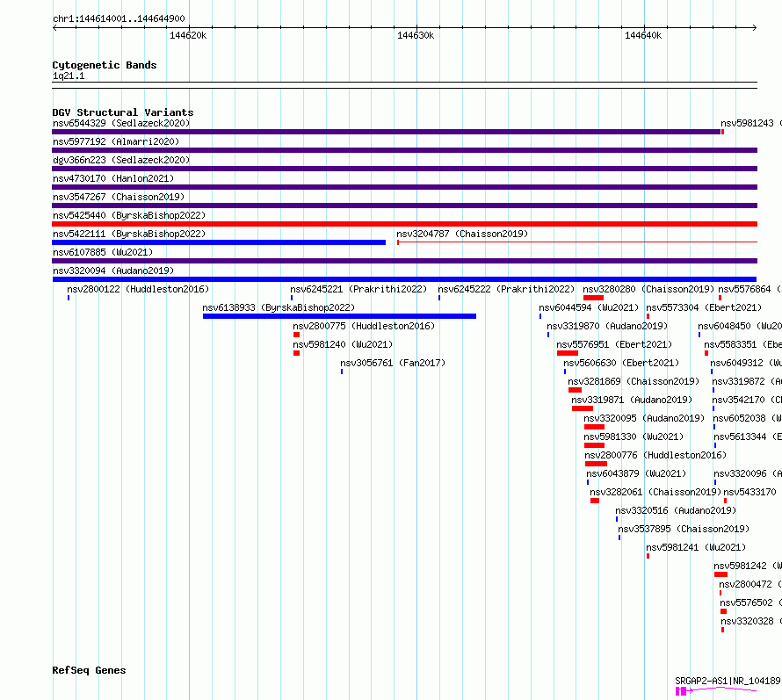Click blue bar under nsv3320094 (Audano2019)

point(404,279)
